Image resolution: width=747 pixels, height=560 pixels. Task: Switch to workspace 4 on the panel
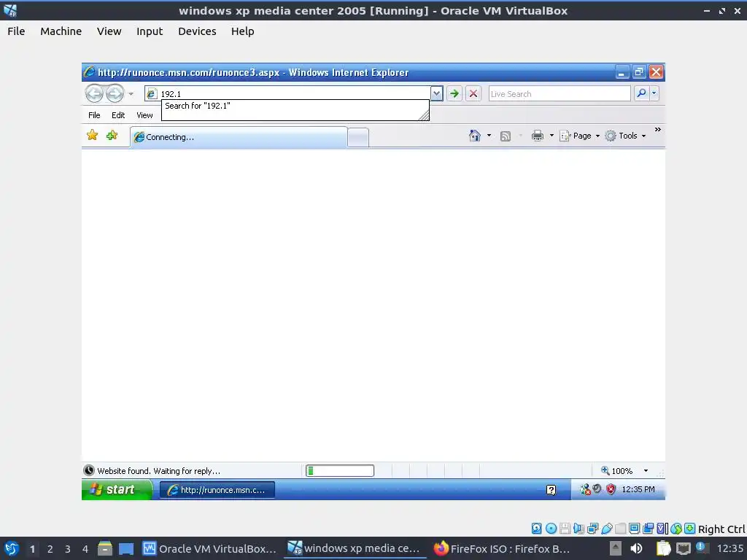click(85, 549)
